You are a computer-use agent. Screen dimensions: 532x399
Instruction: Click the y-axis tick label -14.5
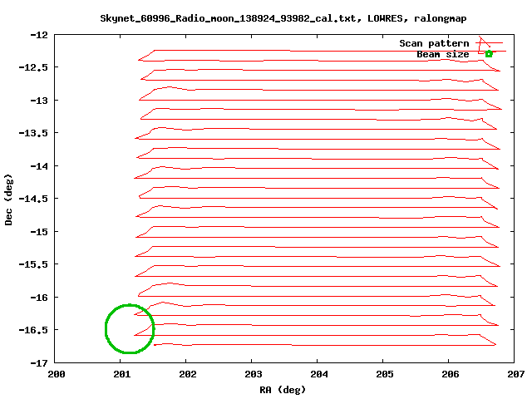pos(33,199)
